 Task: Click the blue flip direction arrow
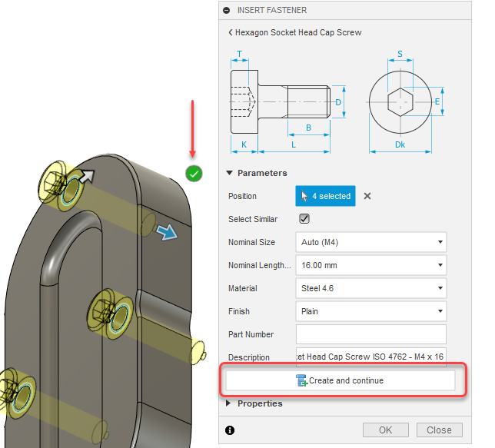(168, 232)
